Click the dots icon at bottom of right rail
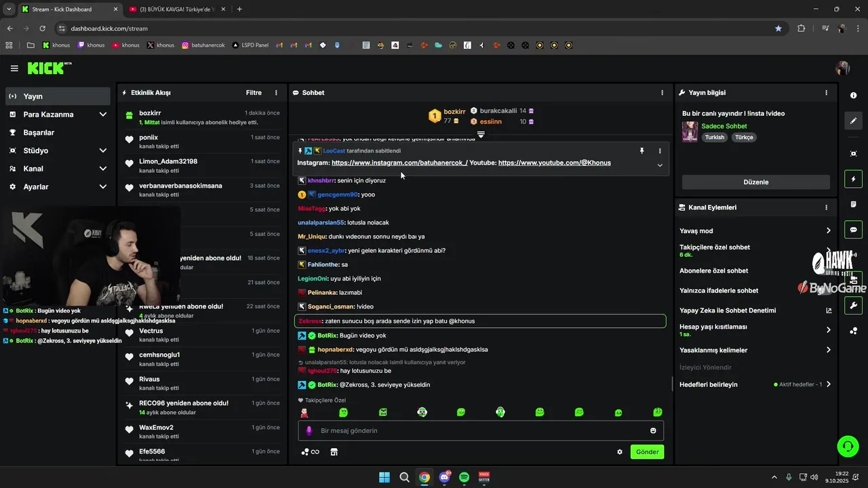The height and width of the screenshot is (488, 868). point(853,331)
